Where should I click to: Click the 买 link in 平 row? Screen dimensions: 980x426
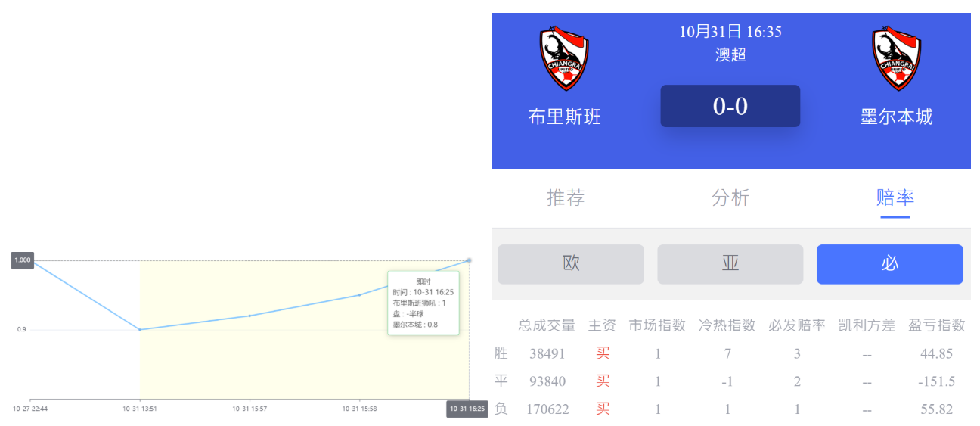pyautogui.click(x=603, y=381)
